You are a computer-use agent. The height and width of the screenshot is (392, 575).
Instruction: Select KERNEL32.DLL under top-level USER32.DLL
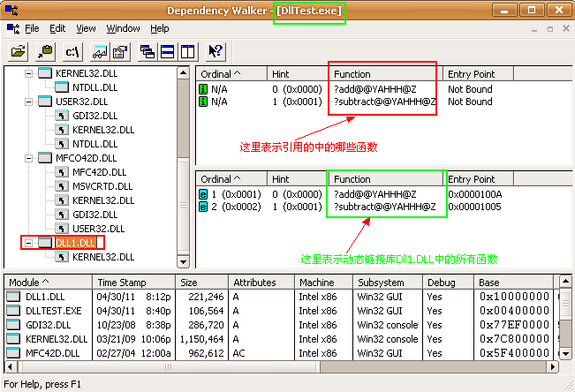[x=103, y=130]
